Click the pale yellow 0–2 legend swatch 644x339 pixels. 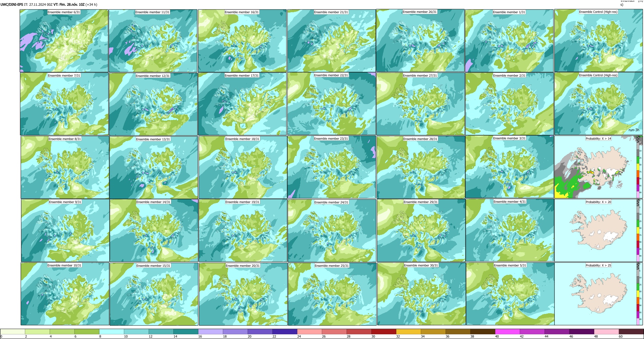click(13, 332)
